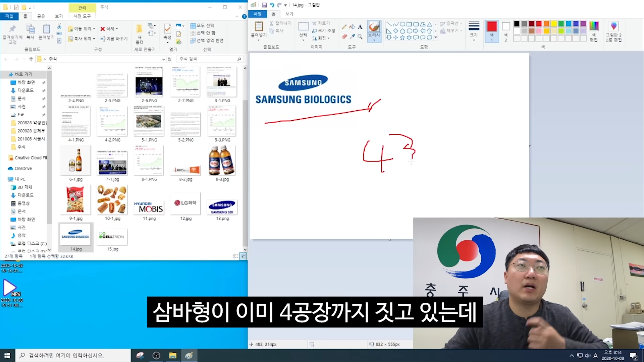Open the Copy to (복사 위치) dropdown
Screen dimensions: 644x362
82,39
